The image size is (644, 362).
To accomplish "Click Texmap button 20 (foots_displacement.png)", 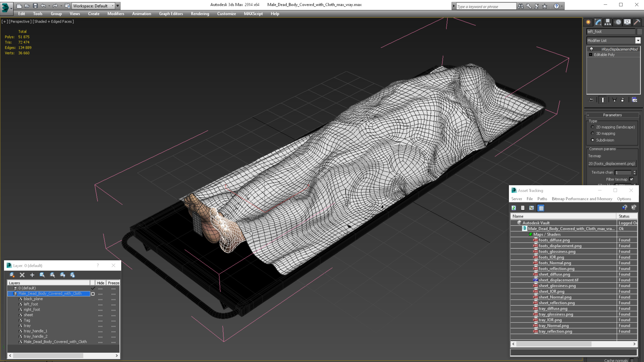I will (612, 164).
